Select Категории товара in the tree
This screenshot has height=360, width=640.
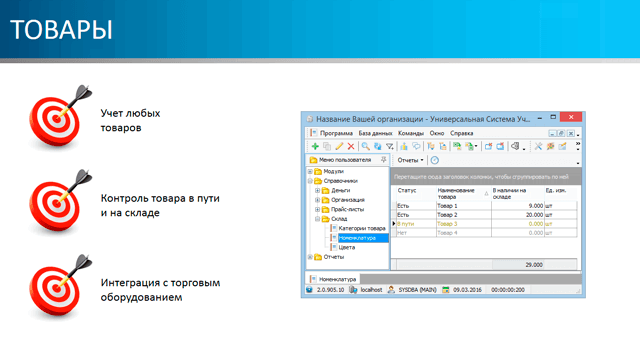click(362, 228)
